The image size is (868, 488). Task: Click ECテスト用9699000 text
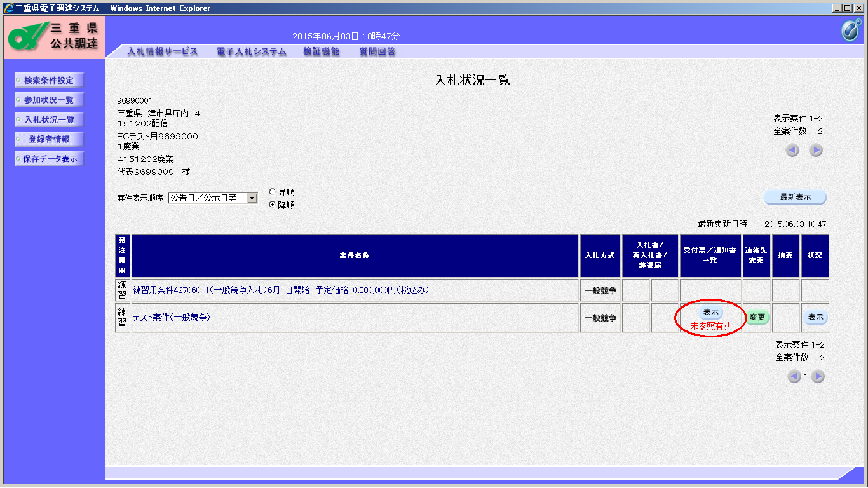tap(158, 136)
